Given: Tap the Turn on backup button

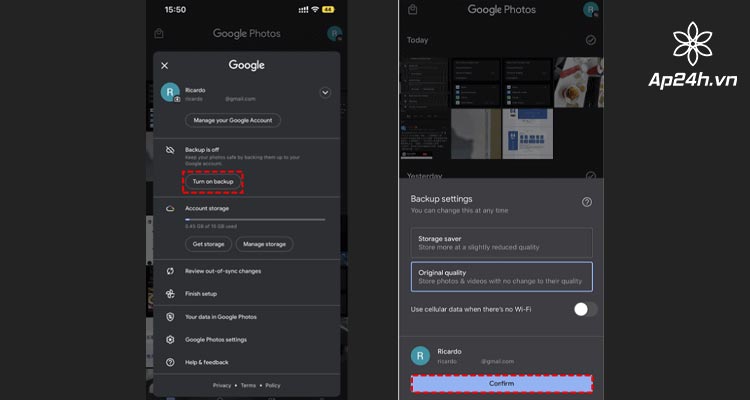Looking at the screenshot, I should click(213, 182).
